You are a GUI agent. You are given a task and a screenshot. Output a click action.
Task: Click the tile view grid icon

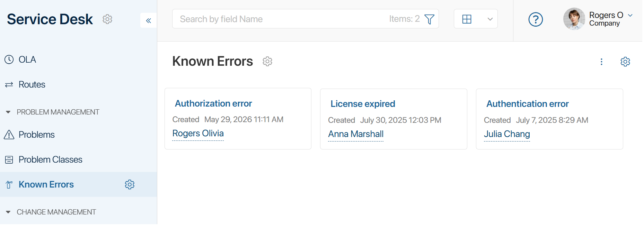click(x=467, y=19)
